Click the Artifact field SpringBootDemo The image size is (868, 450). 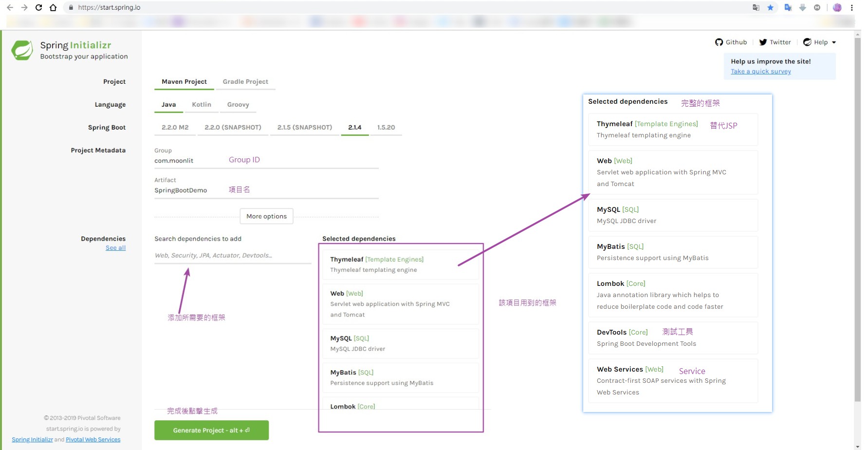point(266,190)
